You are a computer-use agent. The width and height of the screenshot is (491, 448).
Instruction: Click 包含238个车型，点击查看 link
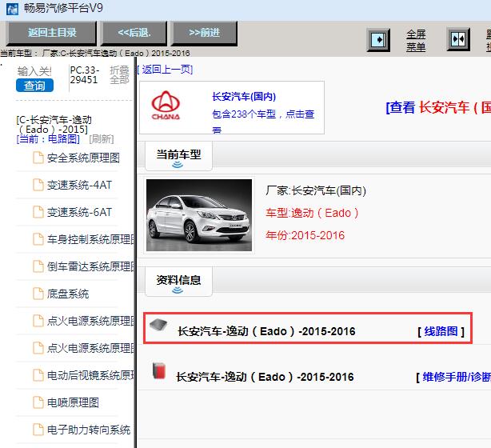tap(263, 121)
